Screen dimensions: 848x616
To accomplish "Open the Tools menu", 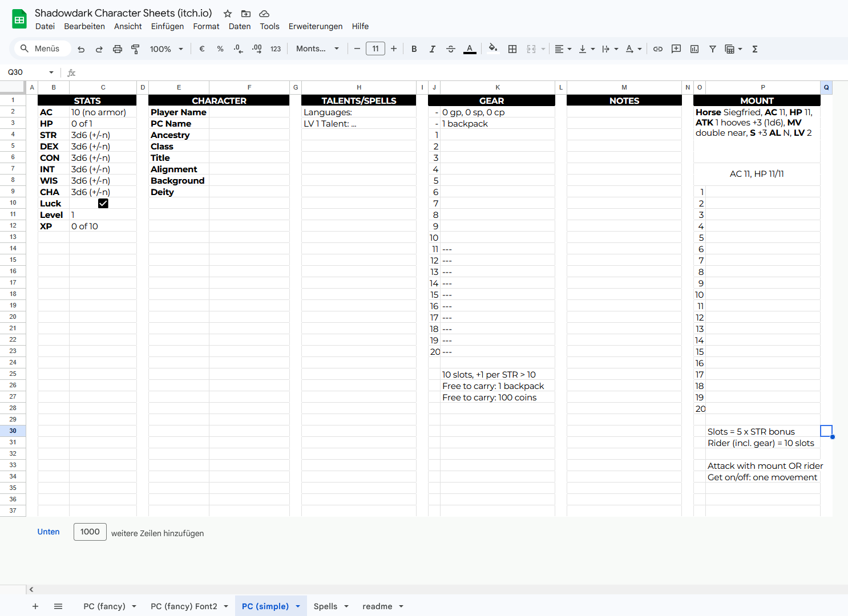I will [269, 26].
